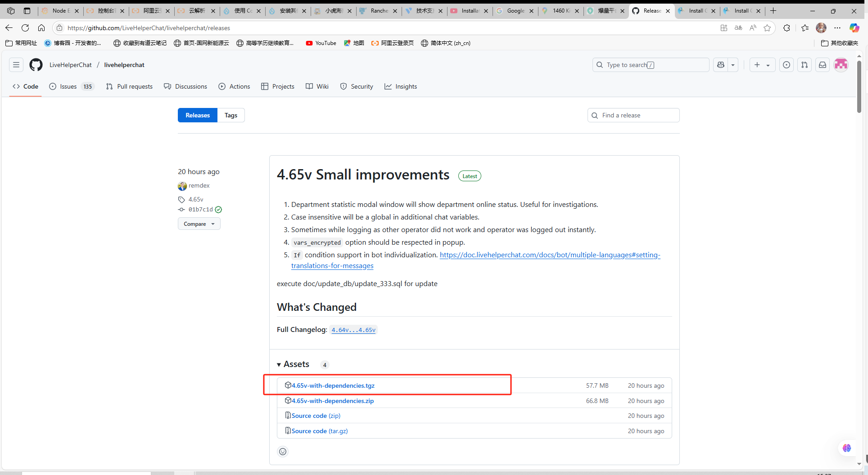Image resolution: width=868 pixels, height=475 pixels.
Task: Switch to the Tags view
Action: 231,115
